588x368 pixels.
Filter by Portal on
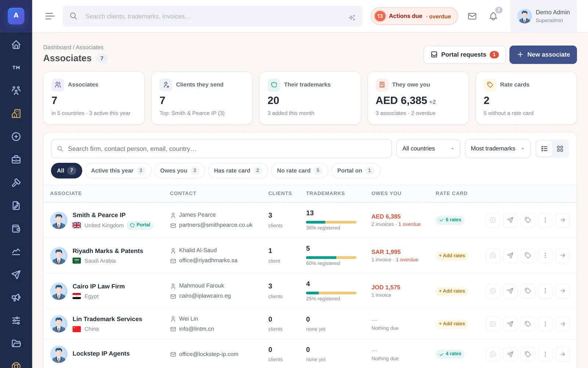[x=356, y=171]
